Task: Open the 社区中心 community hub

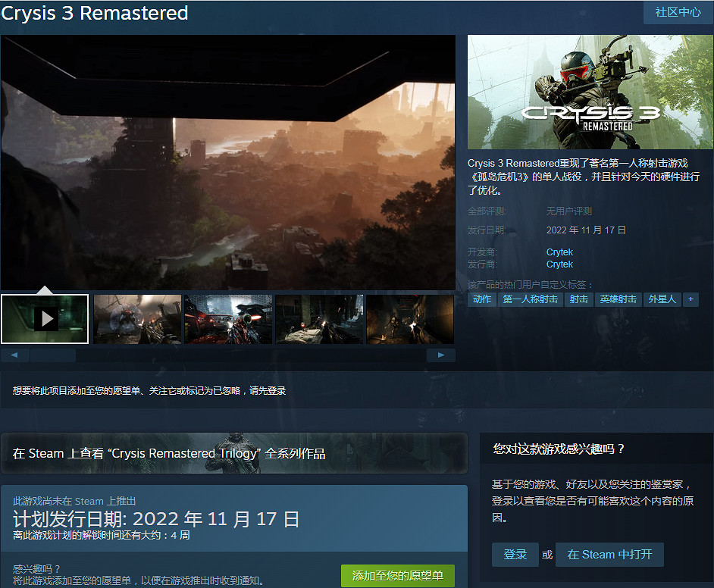Action: click(x=678, y=13)
